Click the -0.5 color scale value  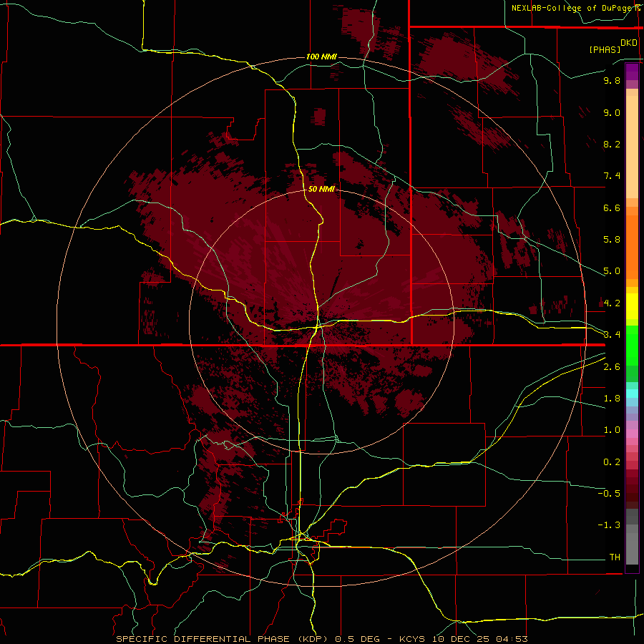[609, 494]
